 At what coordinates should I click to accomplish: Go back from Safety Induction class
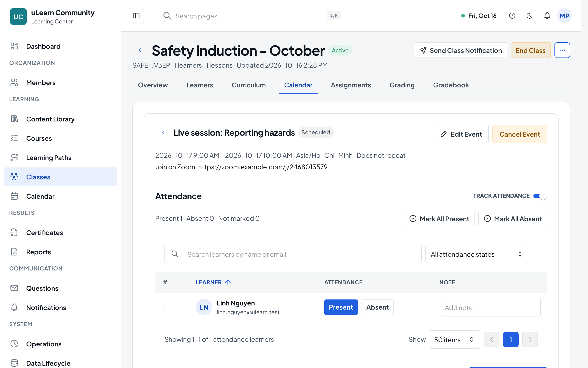tap(140, 50)
